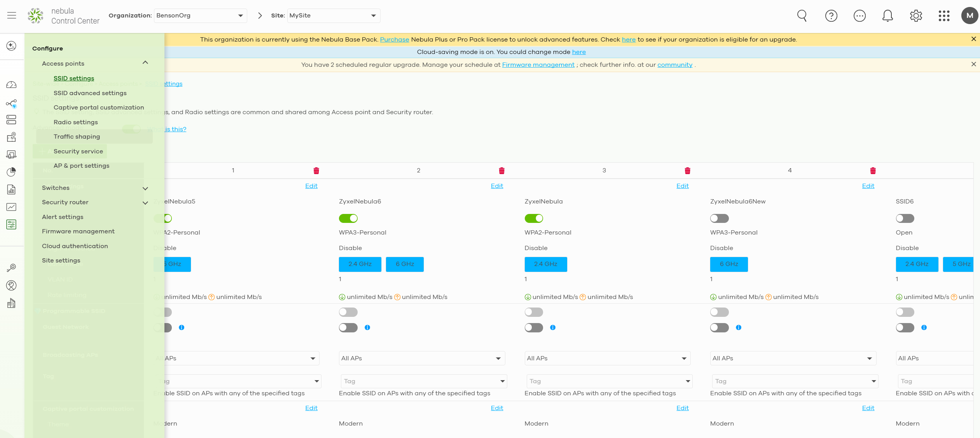Open the user avatar M menu
Image resolution: width=980 pixels, height=438 pixels.
970,16
